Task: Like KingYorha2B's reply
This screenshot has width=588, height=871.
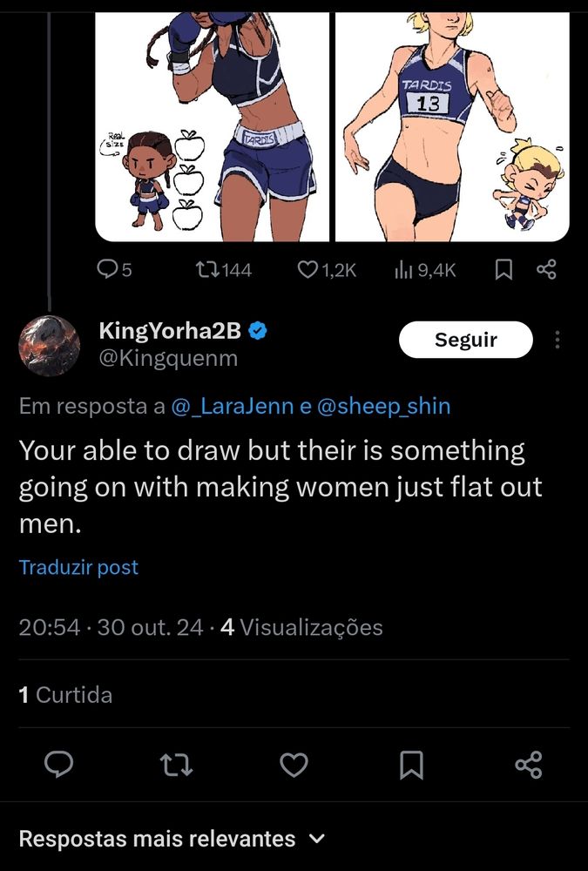Action: tap(294, 765)
